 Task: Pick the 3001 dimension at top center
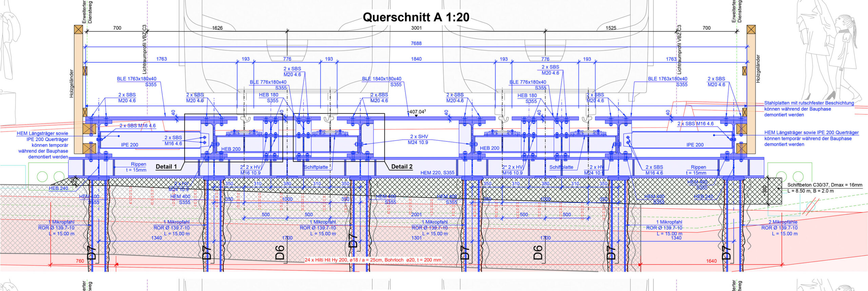coord(416,28)
